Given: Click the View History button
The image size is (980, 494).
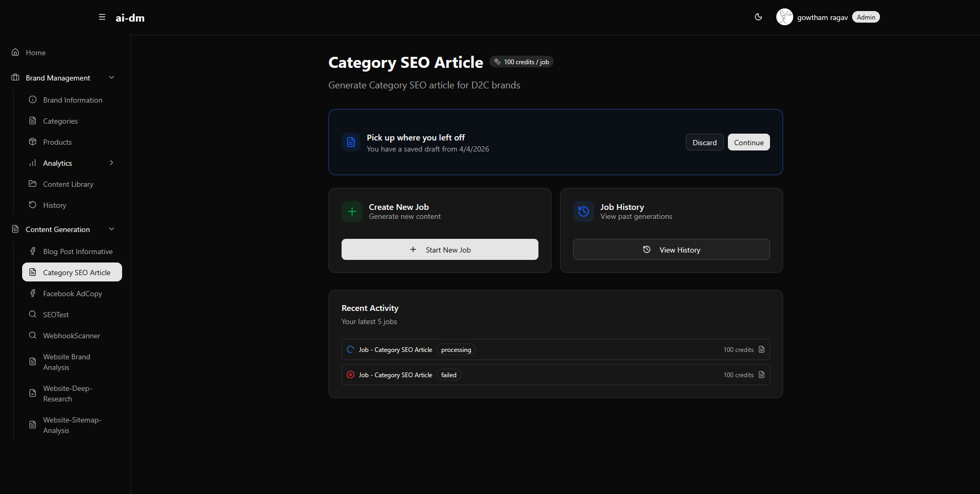Looking at the screenshot, I should coord(671,250).
